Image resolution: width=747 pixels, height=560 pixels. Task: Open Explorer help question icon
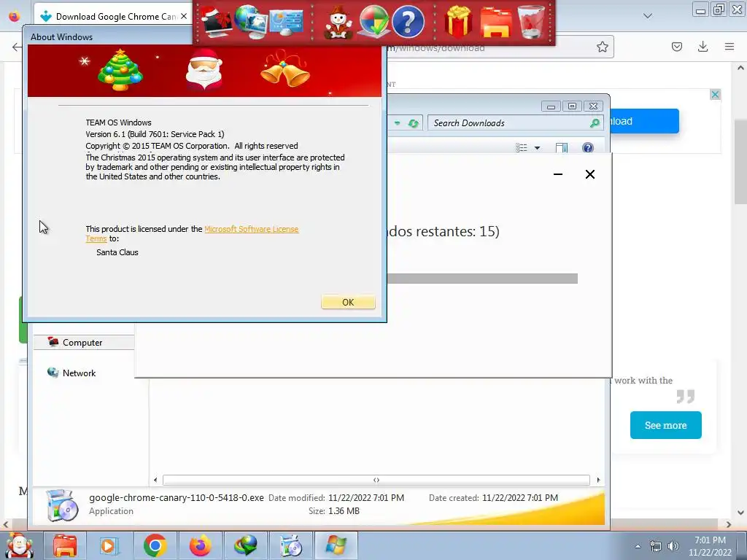(588, 147)
